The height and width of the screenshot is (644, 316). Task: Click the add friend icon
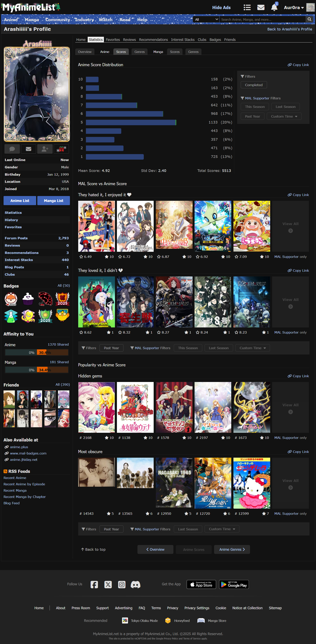click(45, 149)
